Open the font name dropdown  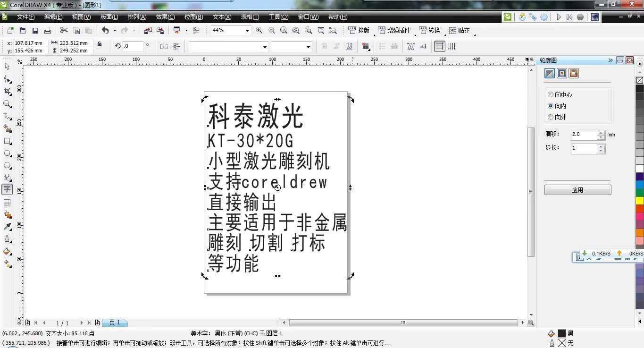click(x=265, y=46)
